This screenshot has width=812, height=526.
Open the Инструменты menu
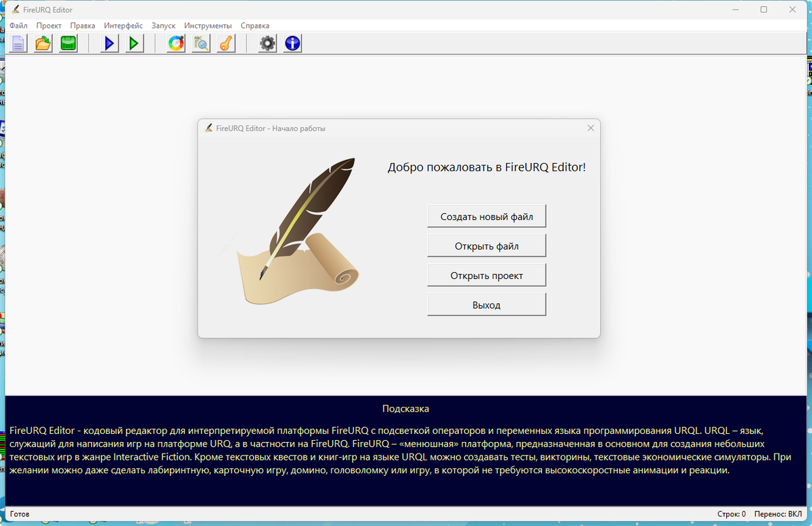tap(208, 25)
